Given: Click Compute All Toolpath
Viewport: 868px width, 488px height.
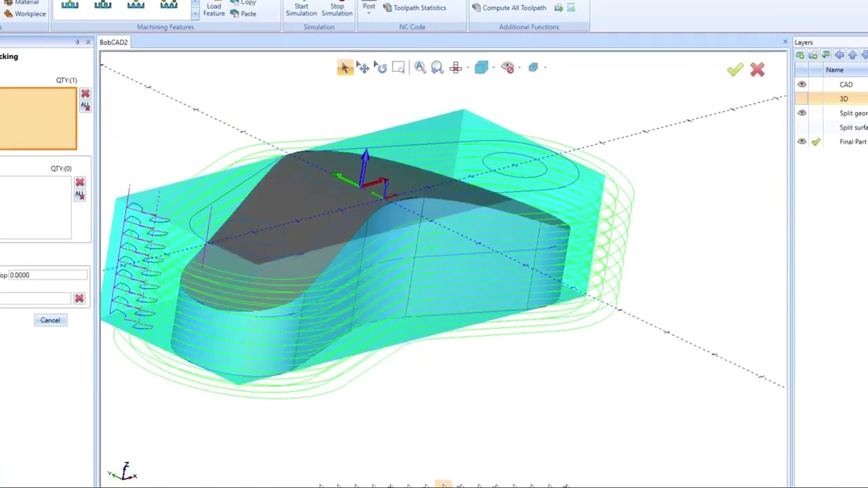Looking at the screenshot, I should (509, 7).
